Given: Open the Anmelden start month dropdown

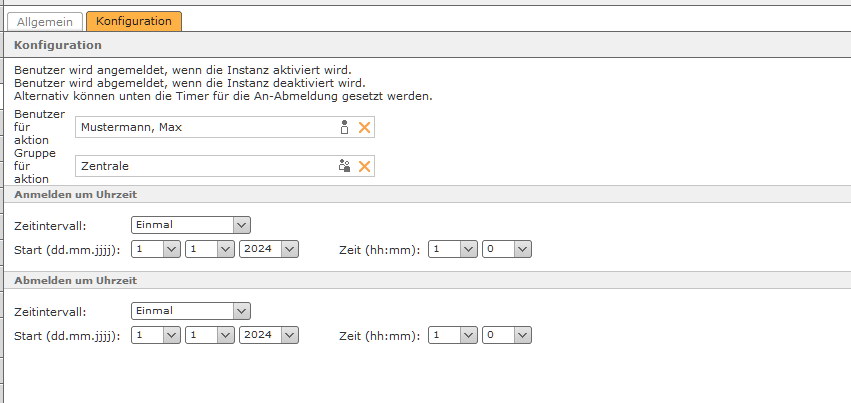Looking at the screenshot, I should pos(209,249).
